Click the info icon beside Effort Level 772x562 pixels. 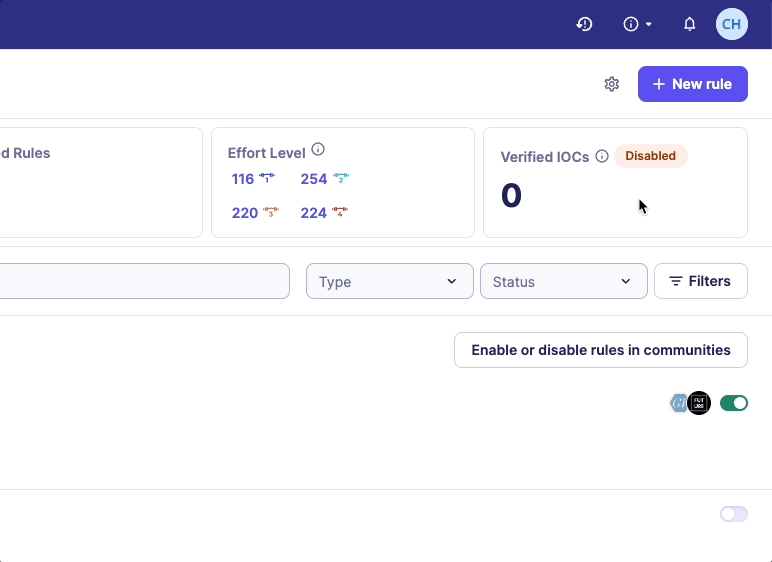pyautogui.click(x=318, y=150)
